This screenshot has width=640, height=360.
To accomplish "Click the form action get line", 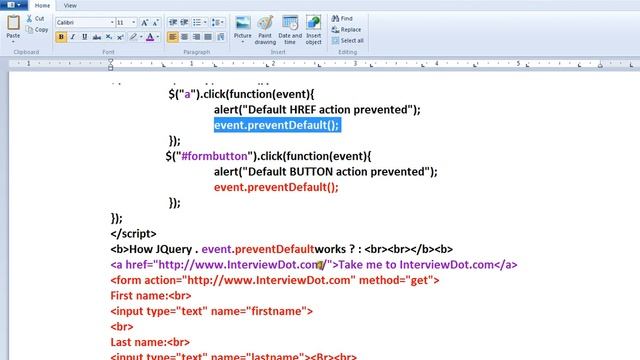I will coord(275,280).
